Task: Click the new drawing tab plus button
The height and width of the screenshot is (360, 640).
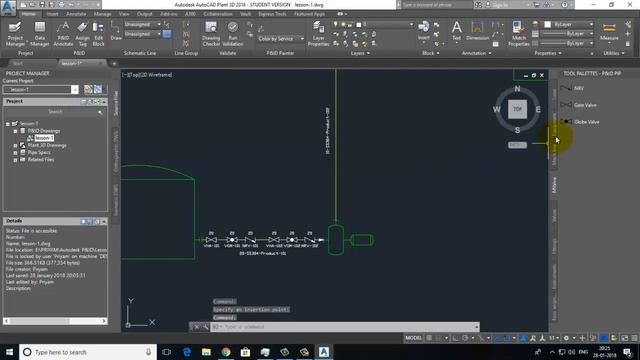Action: 114,64
